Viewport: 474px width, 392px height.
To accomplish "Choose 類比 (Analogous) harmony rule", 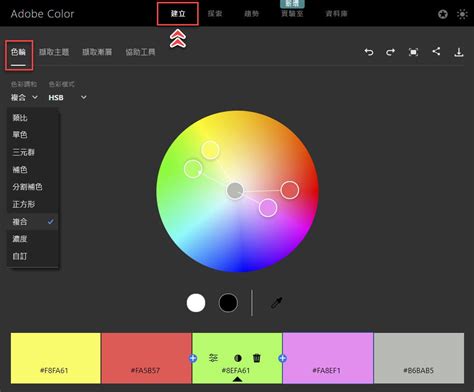I will 33,118.
